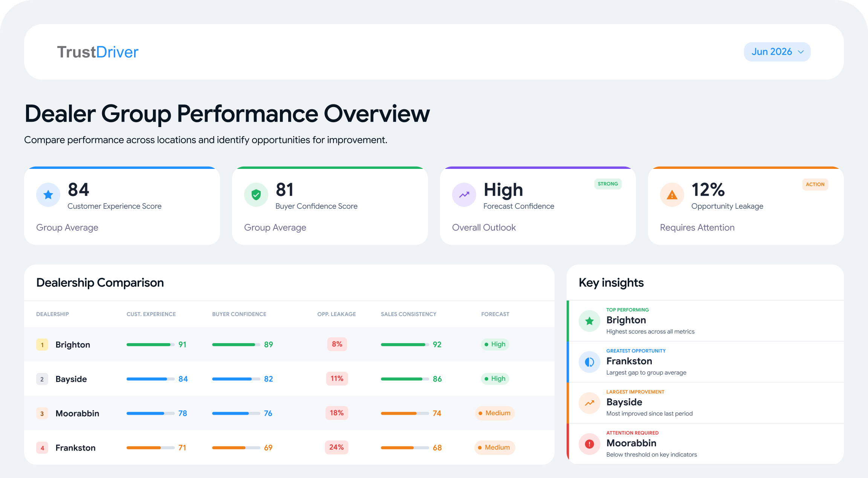Click Frankston's 24% leakage badge
The image size is (868, 478).
click(x=337, y=447)
